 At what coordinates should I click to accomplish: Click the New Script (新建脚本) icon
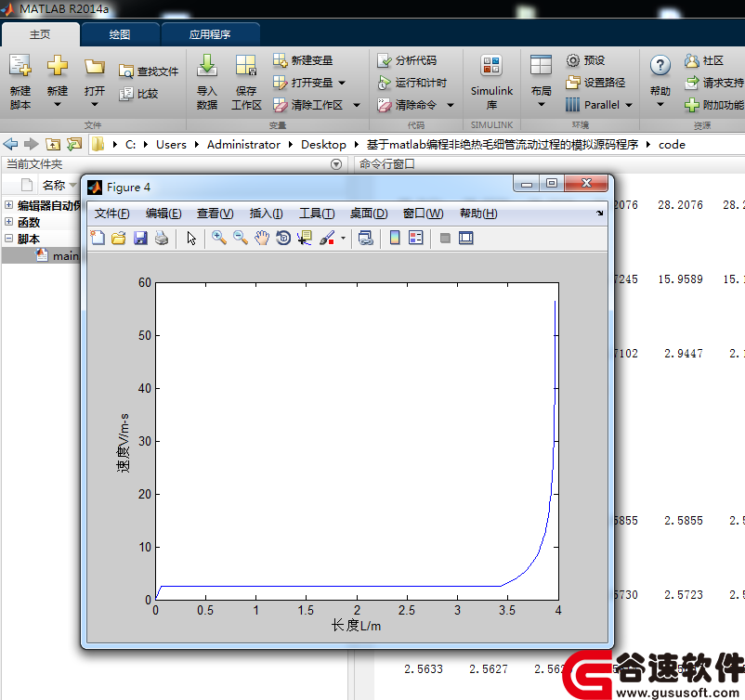click(x=20, y=66)
